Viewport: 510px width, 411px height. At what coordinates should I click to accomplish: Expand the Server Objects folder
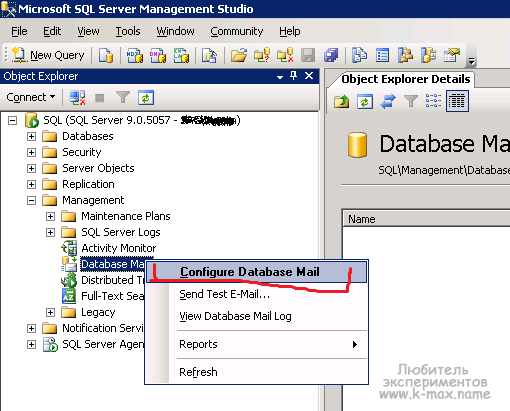tap(31, 168)
